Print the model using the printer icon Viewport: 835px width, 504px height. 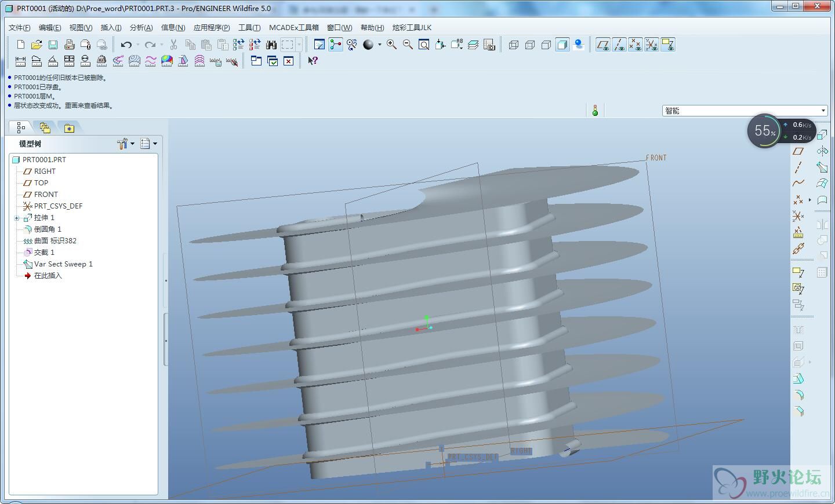[69, 45]
